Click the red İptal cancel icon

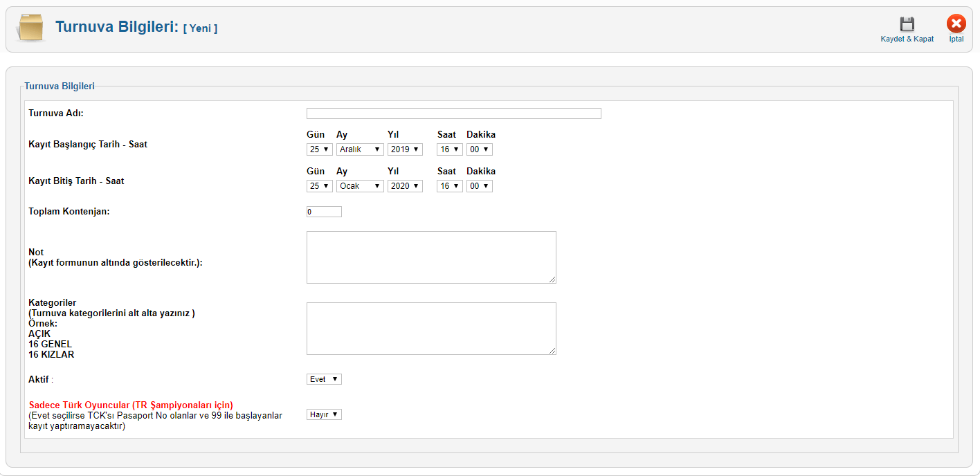pos(956,24)
